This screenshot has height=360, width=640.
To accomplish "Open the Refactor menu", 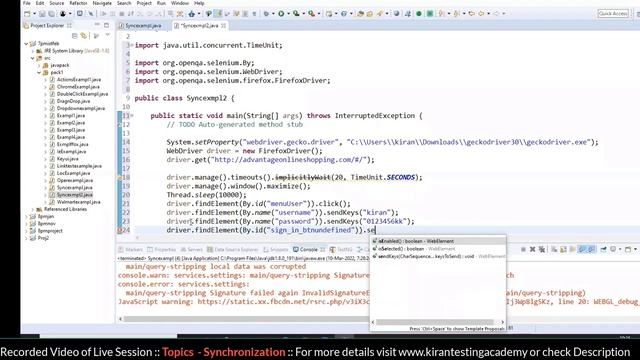I will click(78, 3).
